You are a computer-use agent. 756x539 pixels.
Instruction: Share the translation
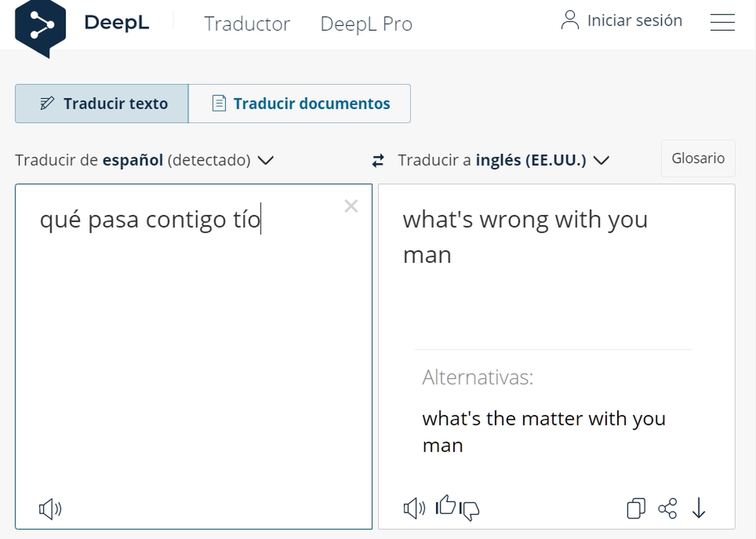(x=667, y=508)
